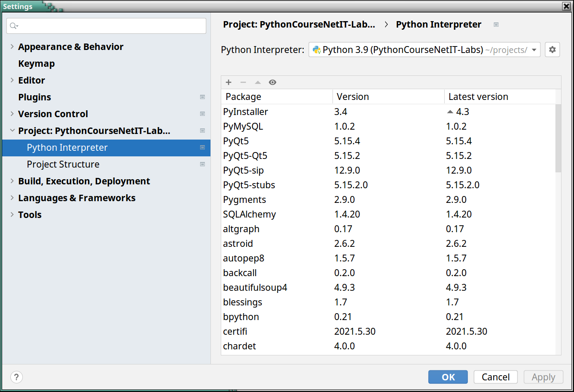Viewport: 574px width, 392px height.
Task: Select the bpython package row
Action: pos(389,317)
